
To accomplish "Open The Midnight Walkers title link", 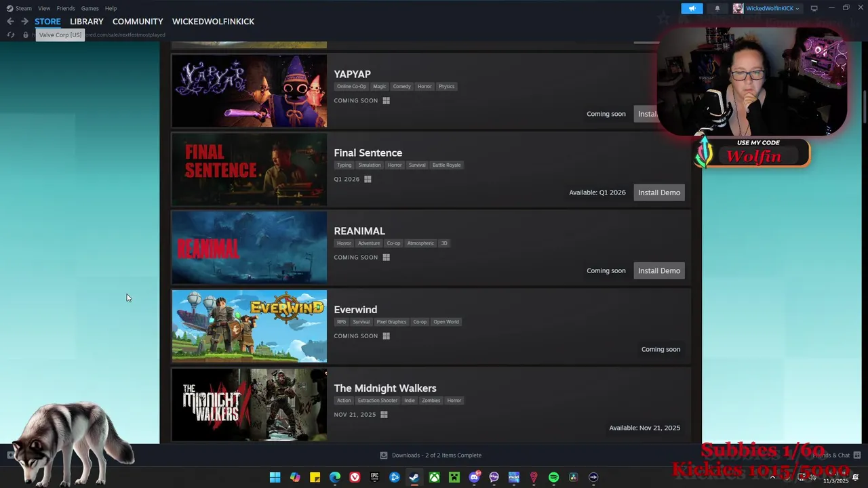I will tap(385, 388).
